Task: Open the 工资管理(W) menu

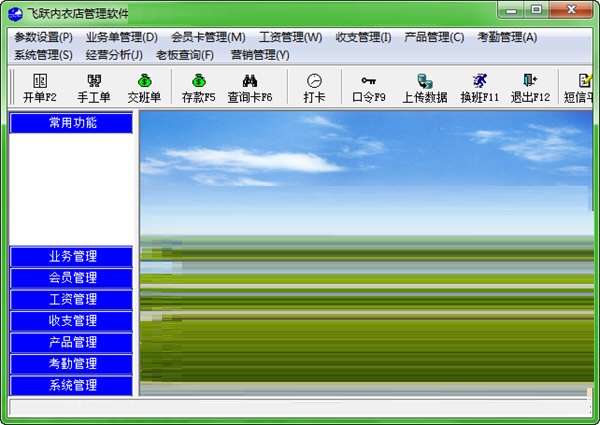Action: (290, 37)
